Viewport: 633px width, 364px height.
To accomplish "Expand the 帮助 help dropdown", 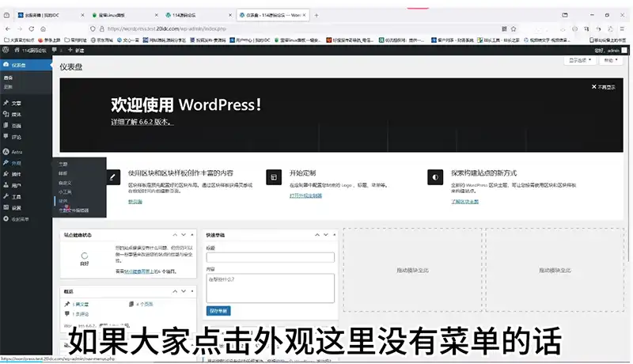I will [x=609, y=59].
